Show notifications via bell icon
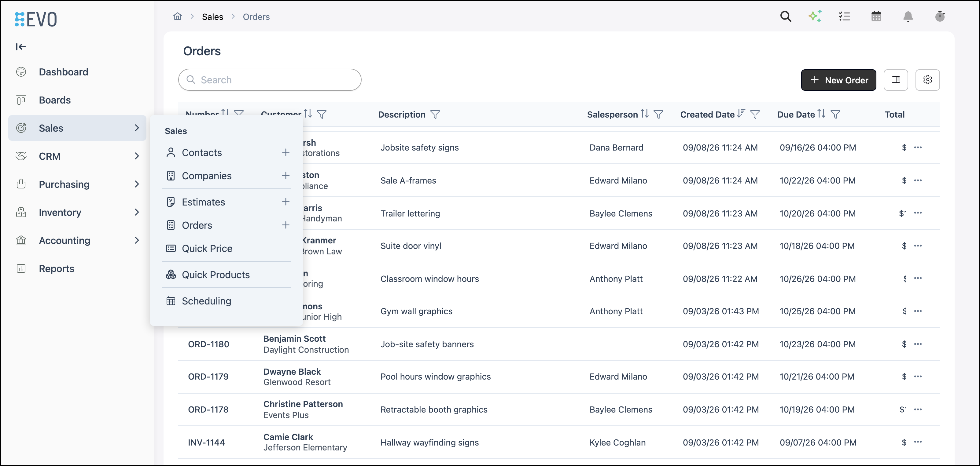The width and height of the screenshot is (980, 466). [x=908, y=16]
